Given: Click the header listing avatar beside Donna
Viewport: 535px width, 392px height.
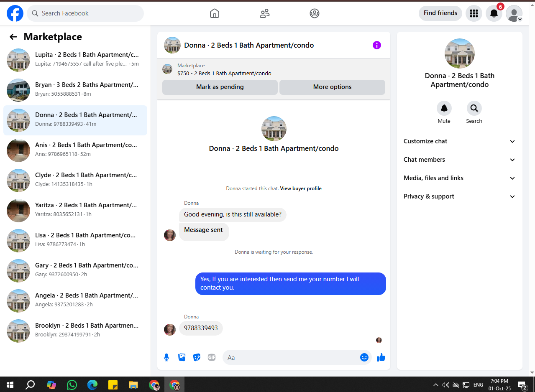Looking at the screenshot, I should pos(172,45).
